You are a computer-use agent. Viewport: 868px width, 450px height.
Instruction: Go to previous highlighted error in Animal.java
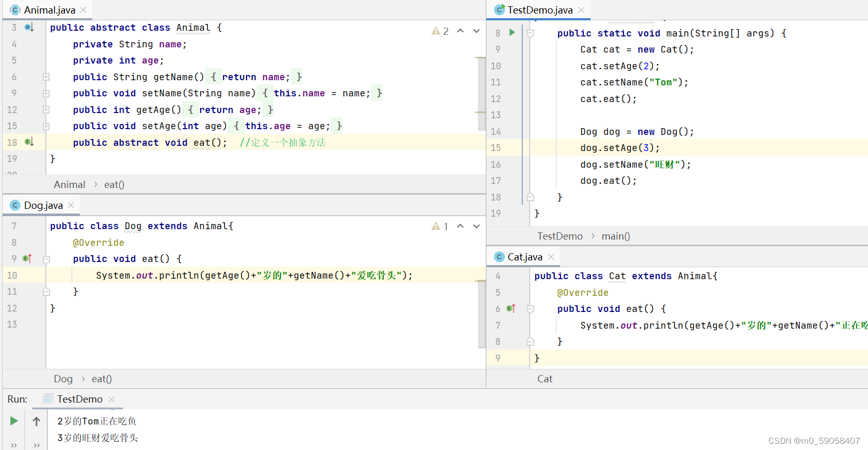[460, 31]
